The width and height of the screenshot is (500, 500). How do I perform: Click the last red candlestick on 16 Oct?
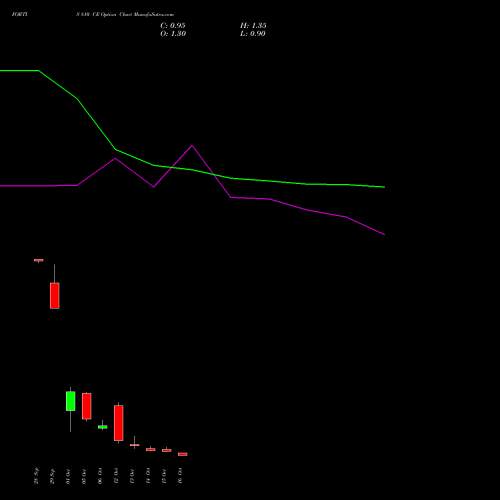click(x=183, y=454)
